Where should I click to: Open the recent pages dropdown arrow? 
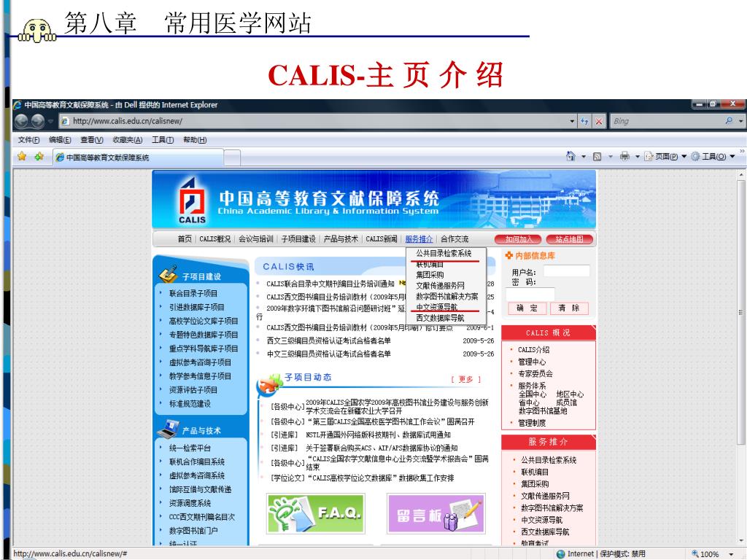click(x=50, y=122)
